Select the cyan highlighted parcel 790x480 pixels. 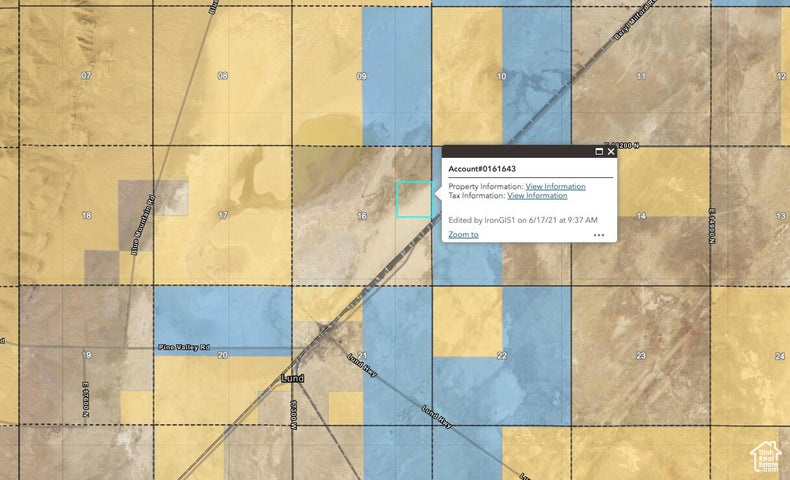coord(414,200)
